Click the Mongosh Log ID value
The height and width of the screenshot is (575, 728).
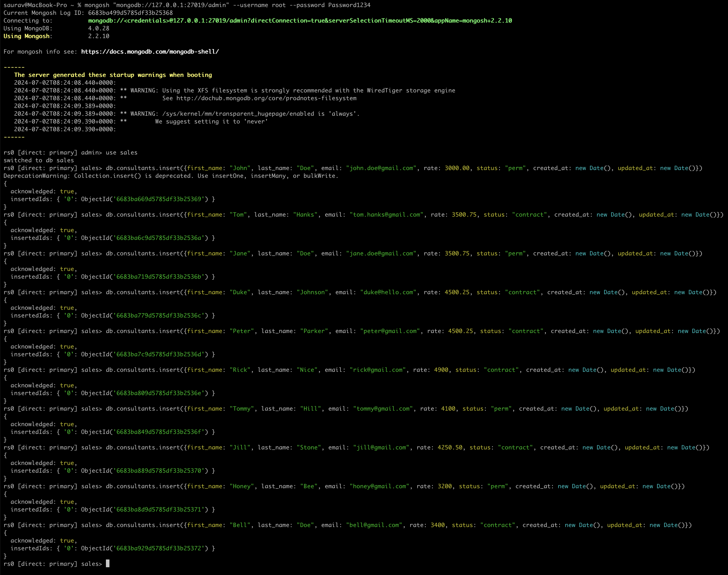coord(130,13)
